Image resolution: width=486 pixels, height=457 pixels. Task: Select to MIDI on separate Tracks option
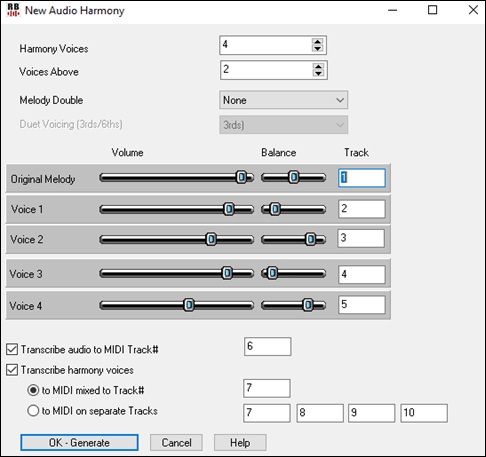coord(33,411)
